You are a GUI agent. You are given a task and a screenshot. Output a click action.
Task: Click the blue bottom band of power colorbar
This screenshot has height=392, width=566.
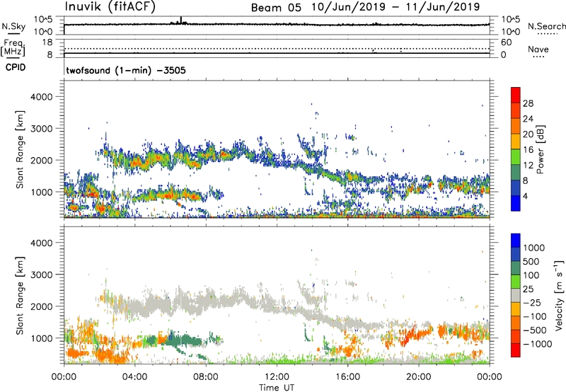pos(516,203)
